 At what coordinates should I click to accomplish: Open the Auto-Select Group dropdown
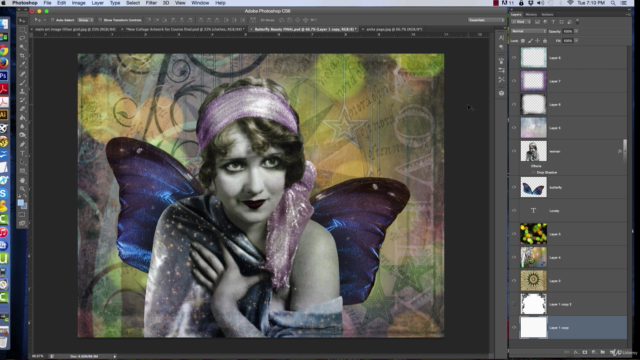(x=85, y=20)
